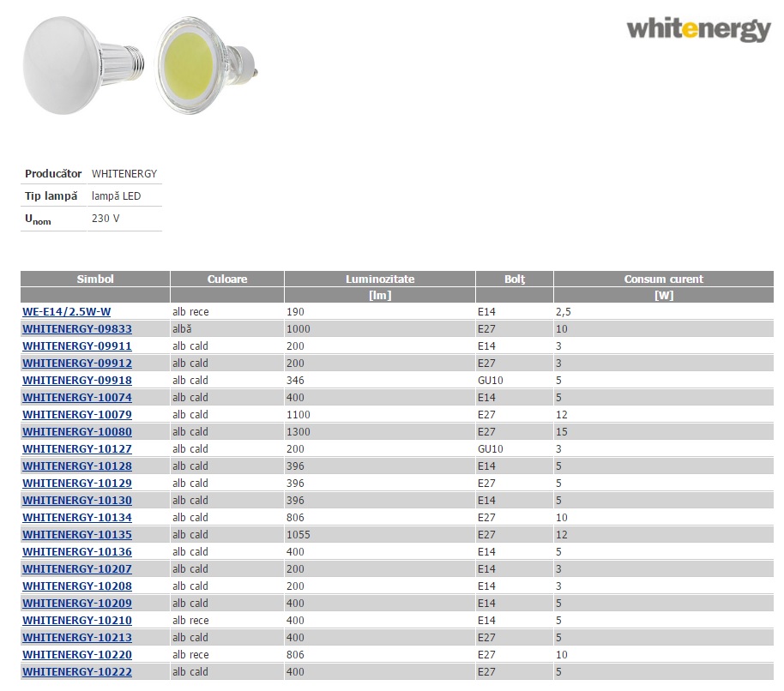Select the '230 V' nominal voltage value
The image size is (784, 691).
click(106, 219)
